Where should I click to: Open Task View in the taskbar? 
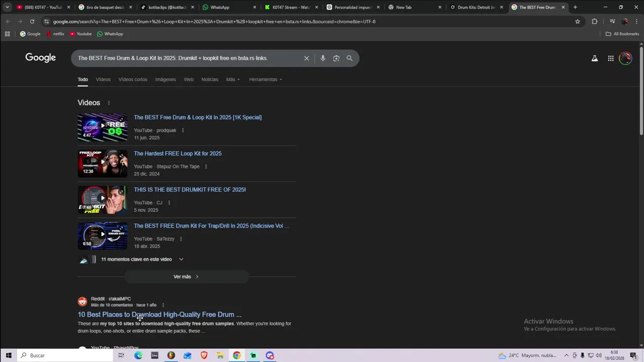pyautogui.click(x=121, y=355)
